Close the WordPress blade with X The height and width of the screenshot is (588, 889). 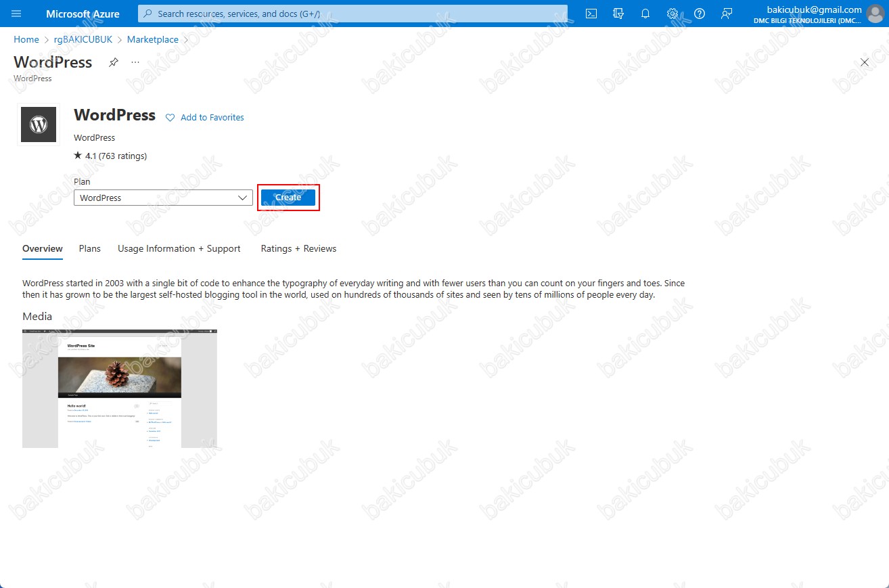point(865,62)
